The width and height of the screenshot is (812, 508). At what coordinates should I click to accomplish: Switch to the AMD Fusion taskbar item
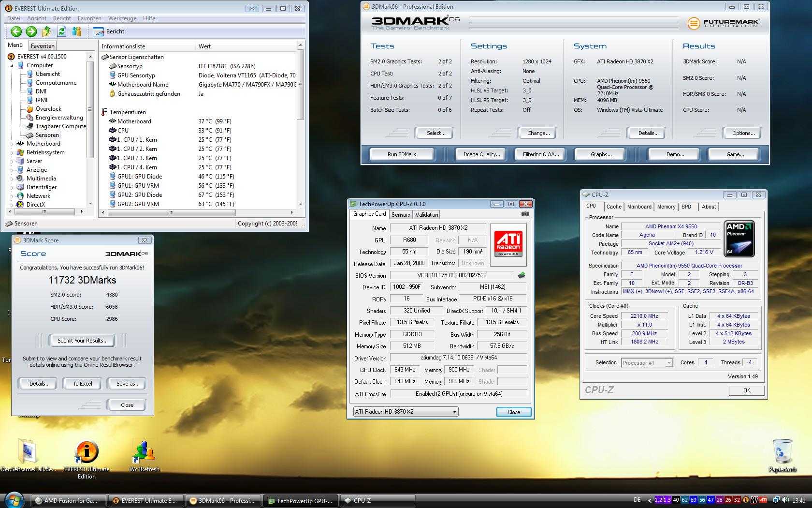[x=68, y=501]
